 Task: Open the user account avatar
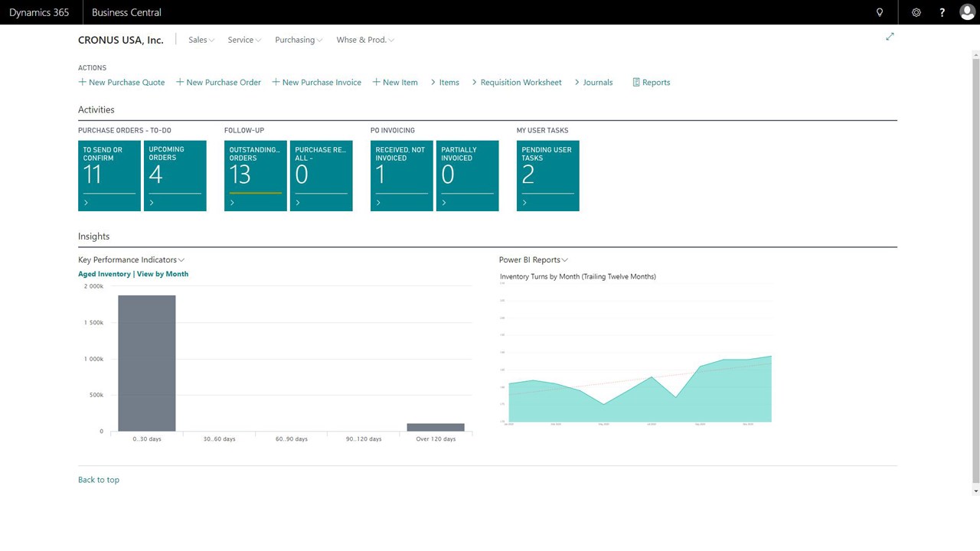tap(967, 12)
